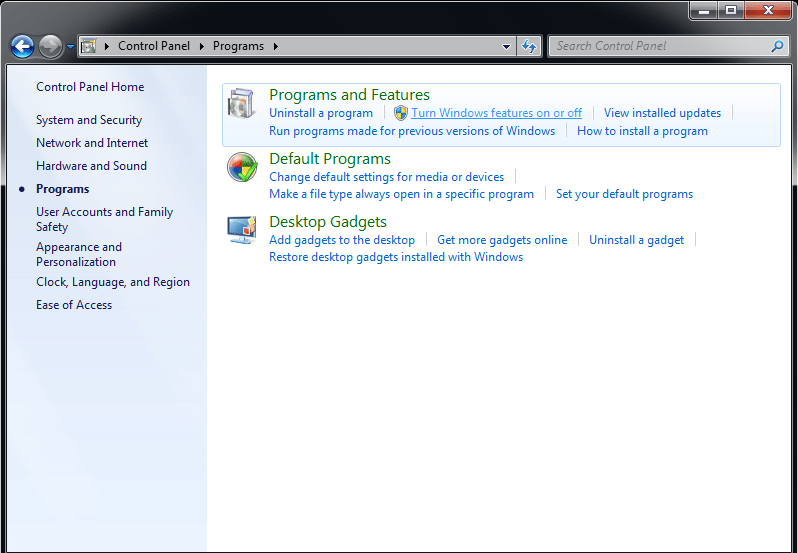Open the recent pages dropdown arrow
The width and height of the screenshot is (798, 553).
tap(70, 47)
